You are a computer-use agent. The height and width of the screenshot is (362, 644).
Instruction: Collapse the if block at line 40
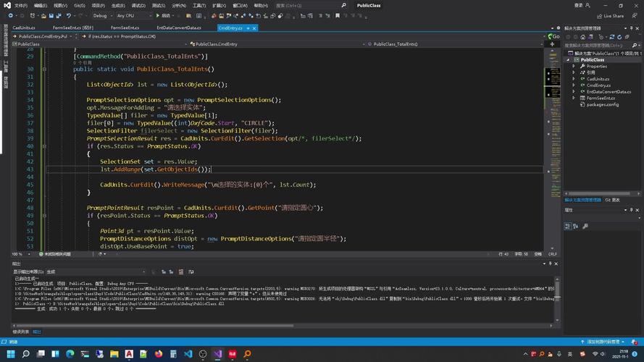44,146
